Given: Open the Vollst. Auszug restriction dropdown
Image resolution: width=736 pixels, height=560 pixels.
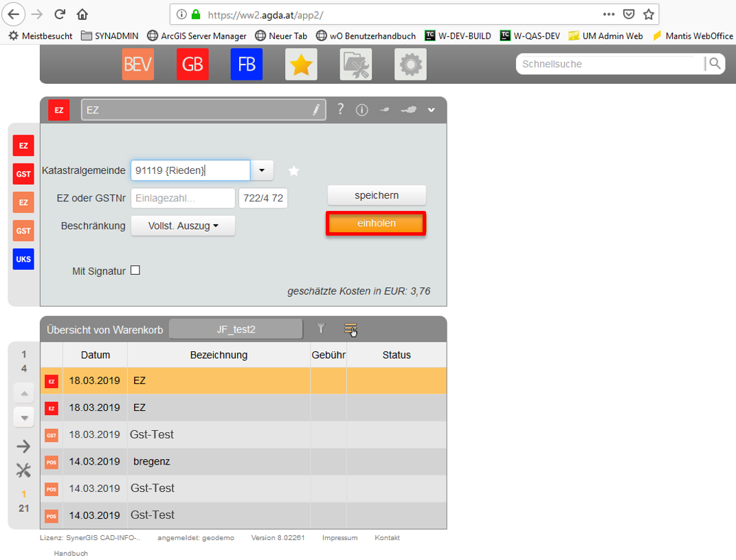Looking at the screenshot, I should [x=183, y=225].
